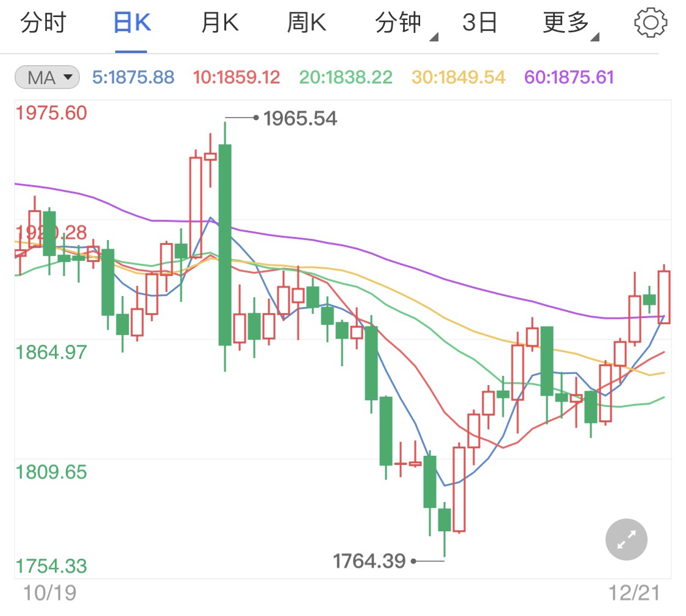Select the 3日 view tab
686x616 pixels.
coord(480,23)
